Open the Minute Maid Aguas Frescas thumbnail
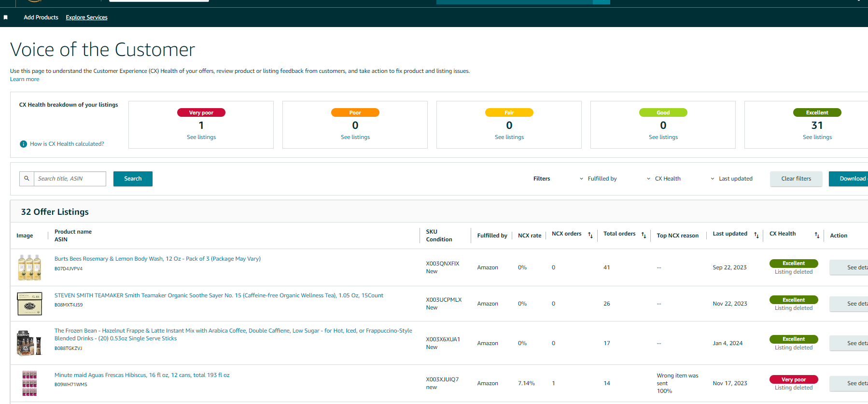The width and height of the screenshot is (868, 404). point(29,383)
